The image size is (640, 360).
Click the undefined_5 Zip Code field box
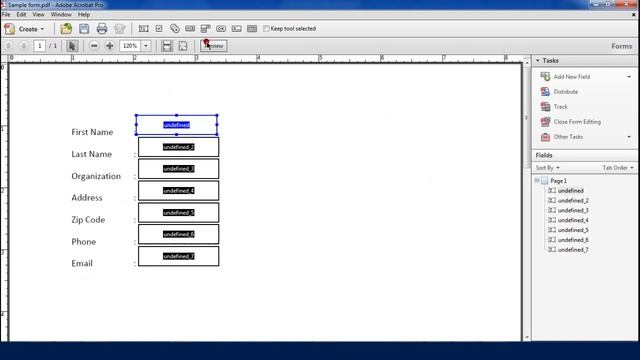(x=178, y=213)
